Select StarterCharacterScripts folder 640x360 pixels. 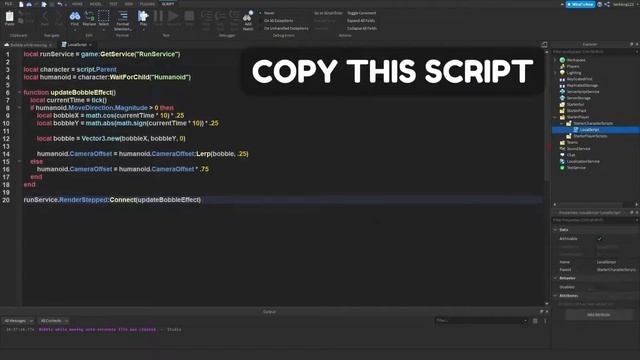pyautogui.click(x=593, y=123)
